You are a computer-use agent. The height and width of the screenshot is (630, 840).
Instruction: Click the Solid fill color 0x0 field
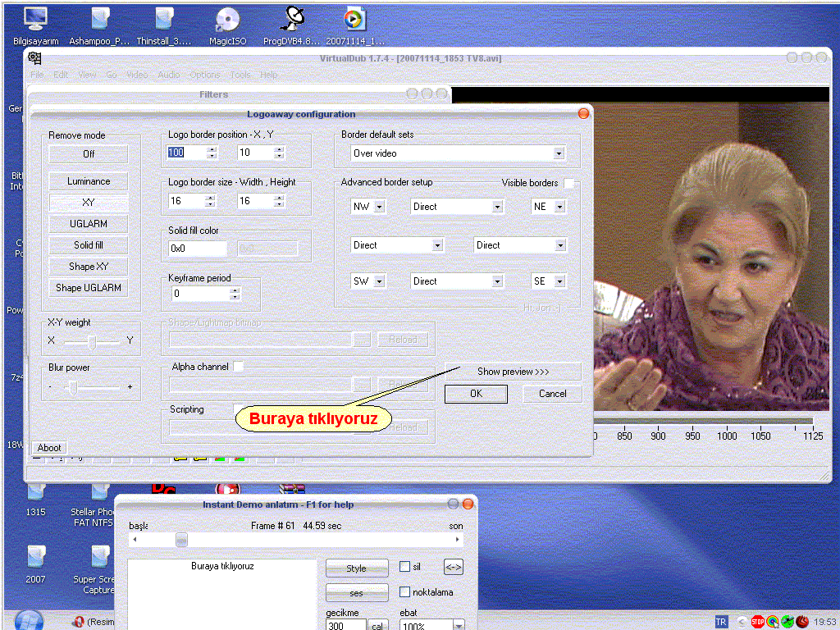197,249
